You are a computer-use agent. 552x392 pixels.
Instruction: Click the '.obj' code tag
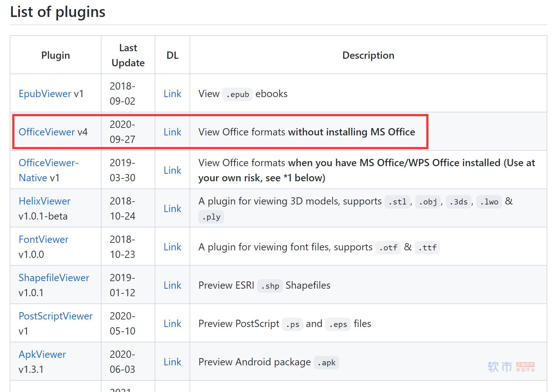(x=428, y=202)
